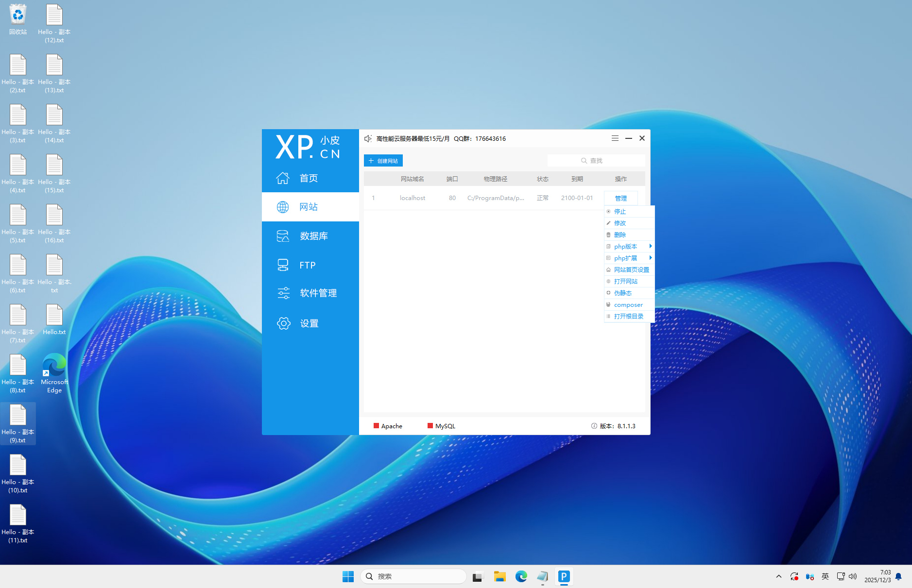912x588 pixels.
Task: Click the search magnifier icon
Action: 584,161
